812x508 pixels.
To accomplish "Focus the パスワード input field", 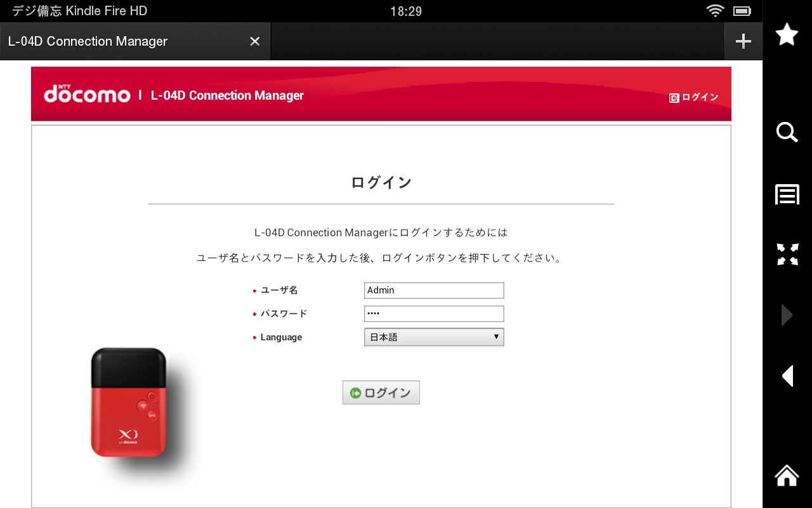I will (434, 314).
